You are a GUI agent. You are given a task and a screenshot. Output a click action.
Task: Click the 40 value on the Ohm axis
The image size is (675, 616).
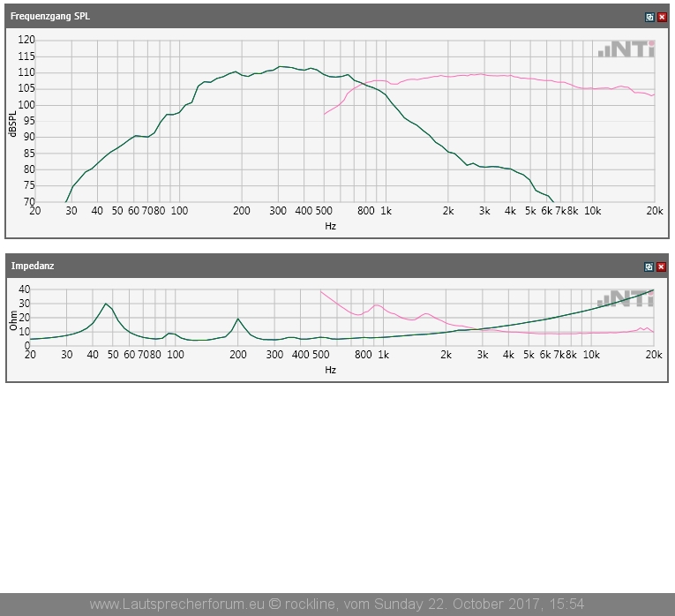point(24,289)
